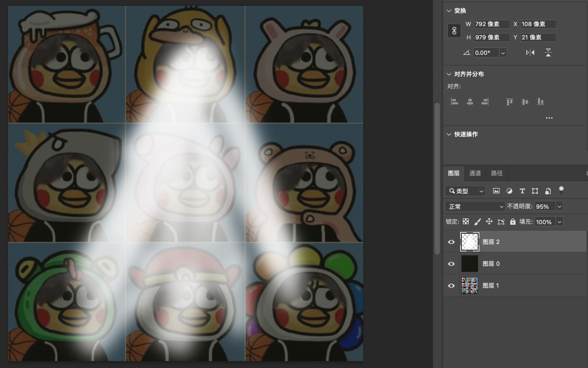Select layer name 图层 0
The width and height of the screenshot is (588, 368).
pyautogui.click(x=491, y=264)
